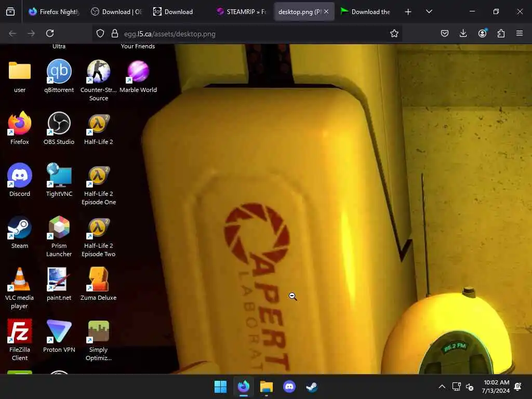Image resolution: width=532 pixels, height=399 pixels.
Task: Click the Aperture logo in the image
Action: [x=257, y=233]
